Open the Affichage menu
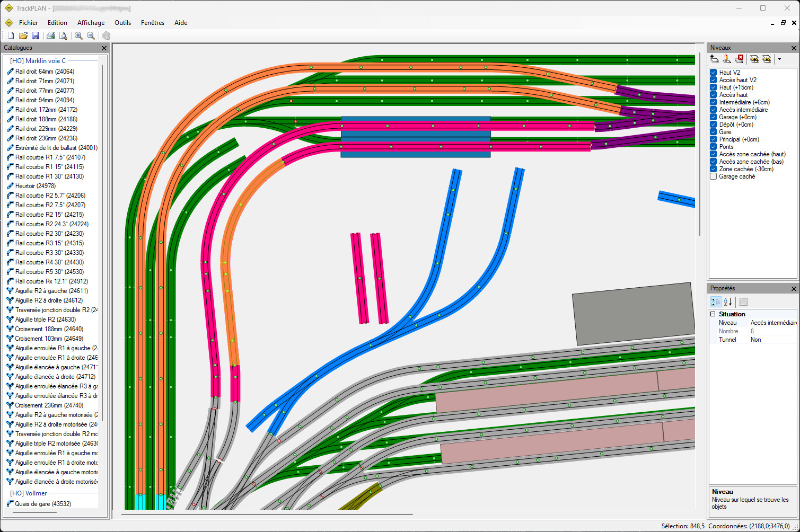800x532 pixels. 91,23
